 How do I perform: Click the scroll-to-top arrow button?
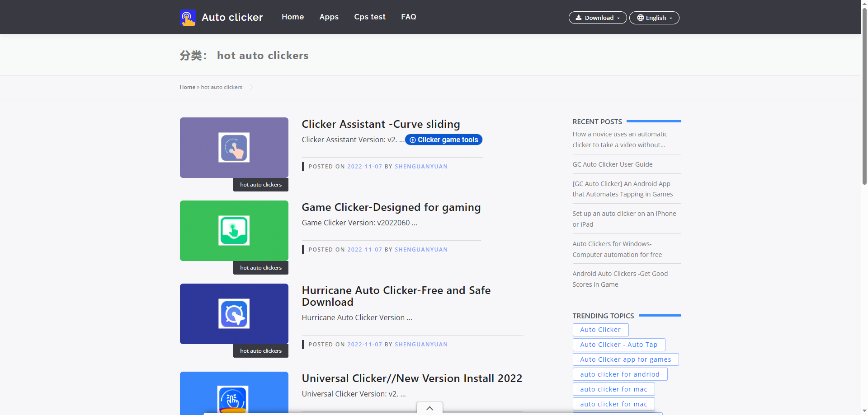(429, 408)
